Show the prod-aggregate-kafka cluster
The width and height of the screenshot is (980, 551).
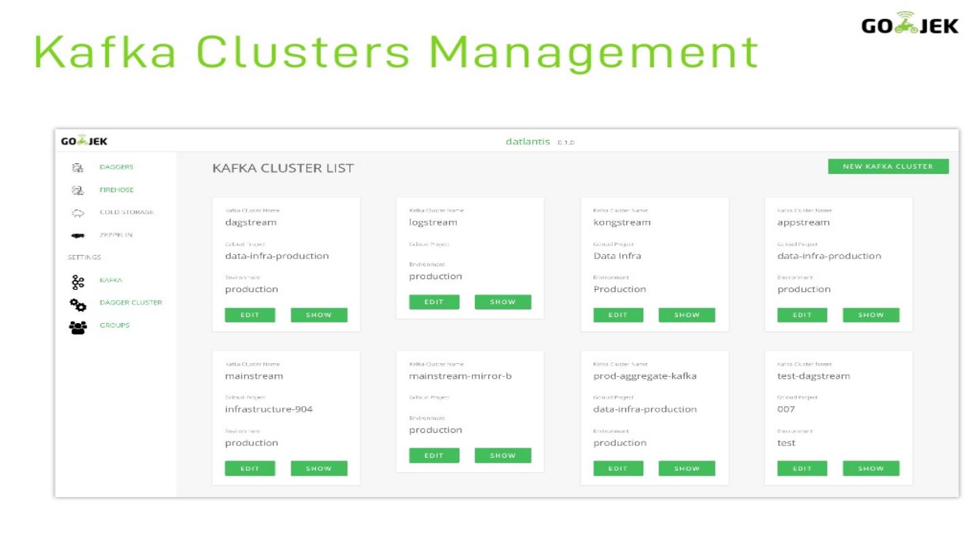[687, 469]
